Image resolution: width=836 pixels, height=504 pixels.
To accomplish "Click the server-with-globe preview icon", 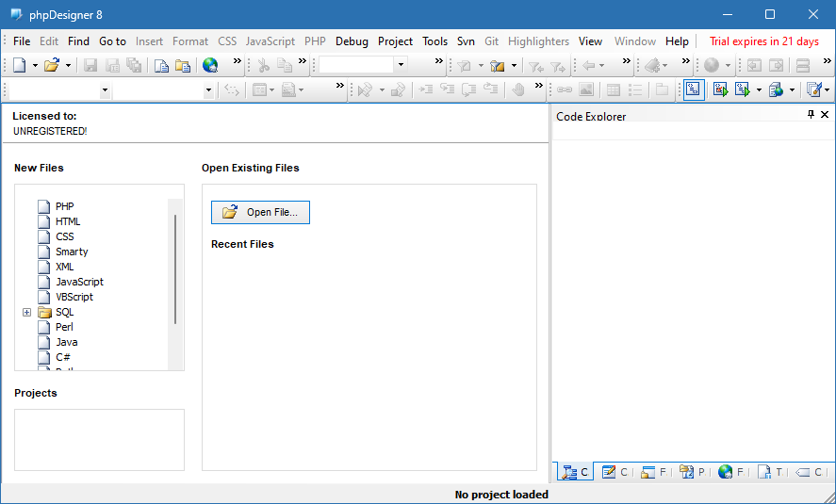I will point(776,90).
